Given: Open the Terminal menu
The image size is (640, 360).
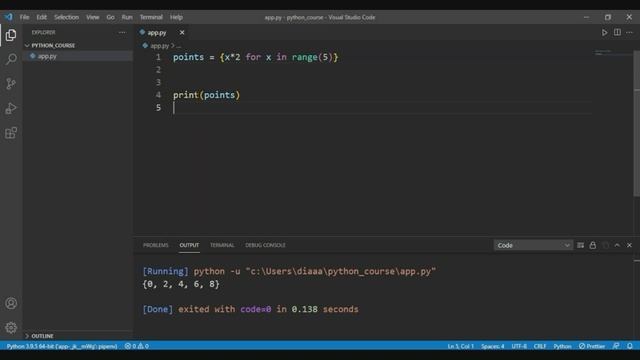Looking at the screenshot, I should tap(151, 17).
